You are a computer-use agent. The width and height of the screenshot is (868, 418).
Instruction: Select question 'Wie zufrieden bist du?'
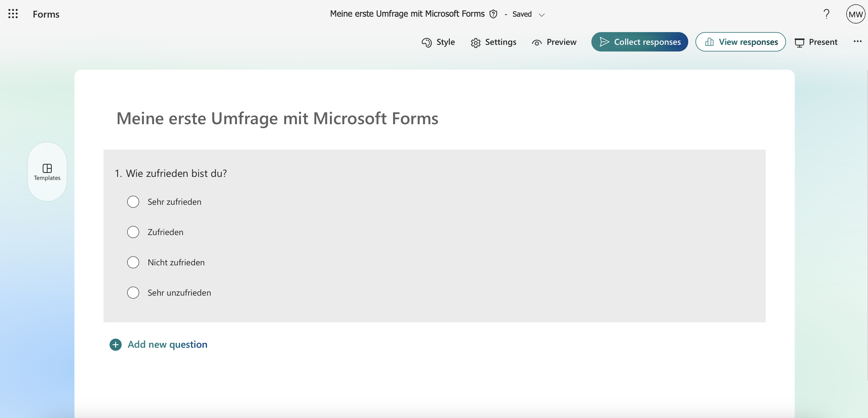tap(176, 173)
